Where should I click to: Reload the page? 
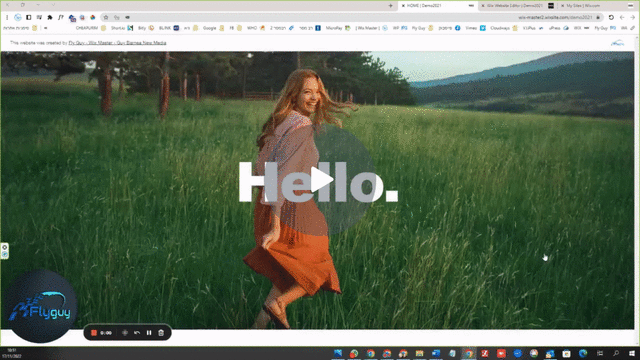[611, 17]
